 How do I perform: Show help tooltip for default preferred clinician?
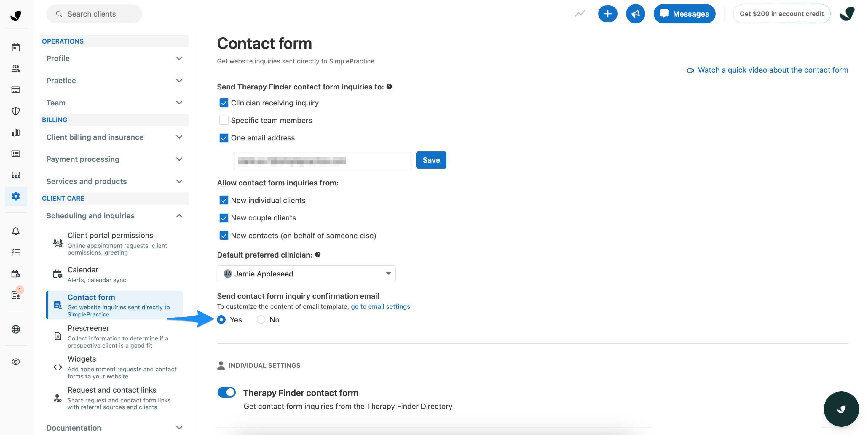[x=317, y=255]
